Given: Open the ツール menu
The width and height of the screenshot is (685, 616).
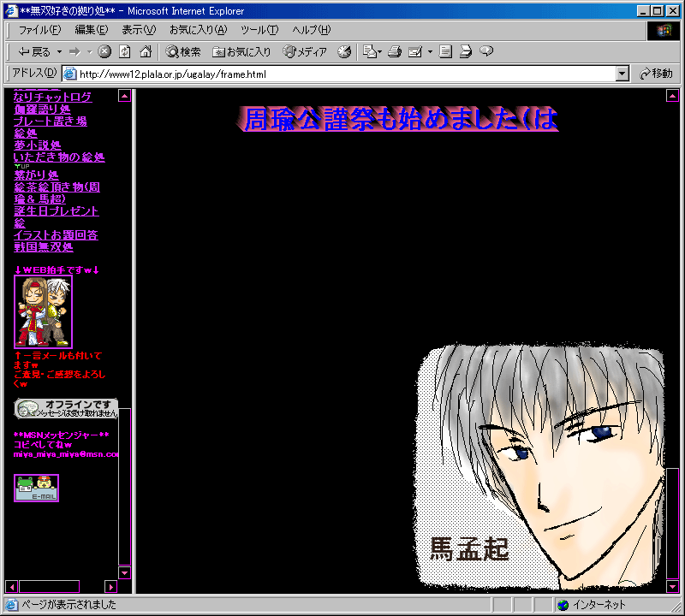Looking at the screenshot, I should [259, 30].
